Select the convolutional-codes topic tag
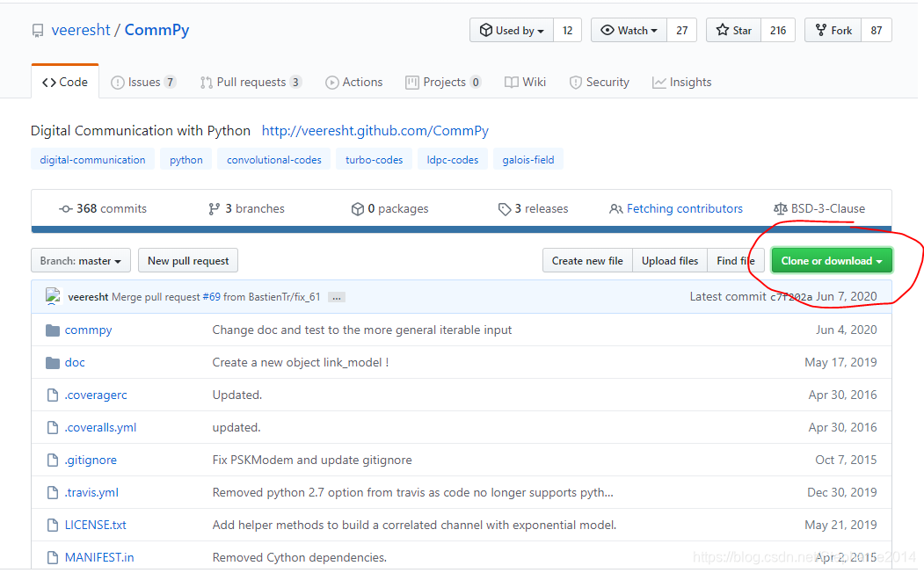 pos(274,160)
